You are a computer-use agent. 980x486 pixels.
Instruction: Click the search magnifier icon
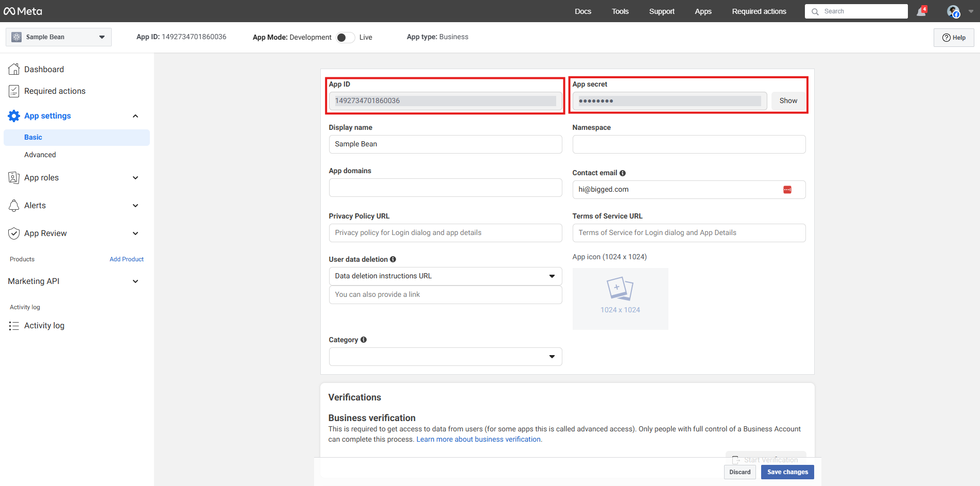pyautogui.click(x=815, y=11)
